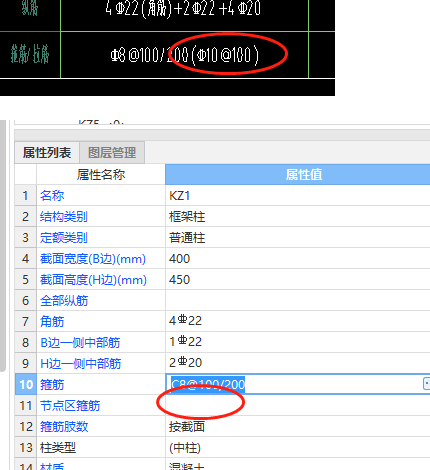Select row number 1 header

(x=26, y=196)
